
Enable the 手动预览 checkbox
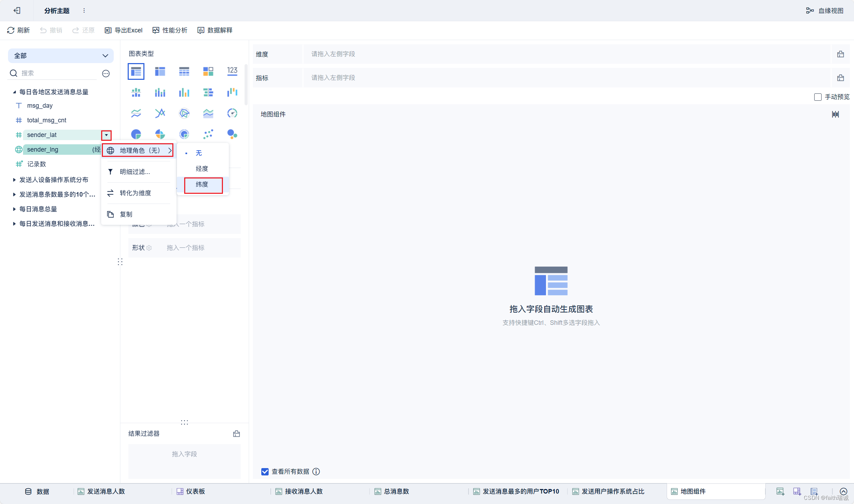(x=818, y=97)
